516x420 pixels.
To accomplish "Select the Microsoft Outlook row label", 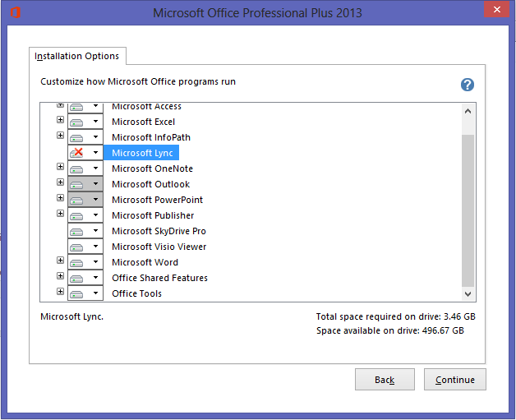I will point(150,184).
